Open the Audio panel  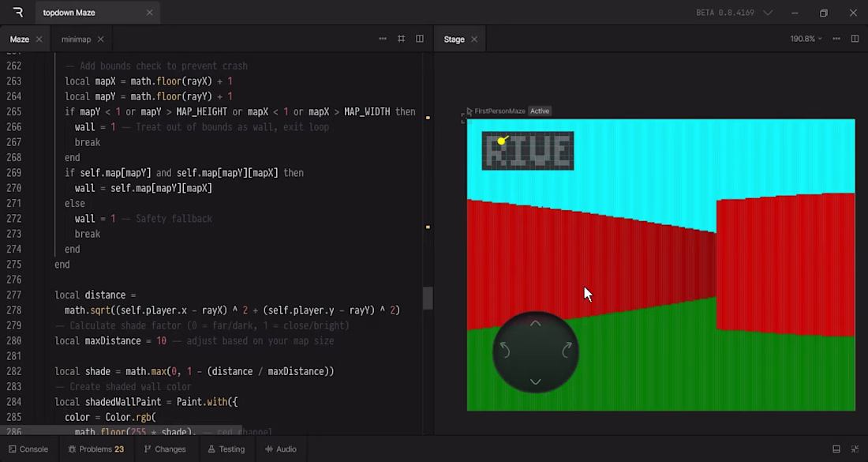click(281, 449)
